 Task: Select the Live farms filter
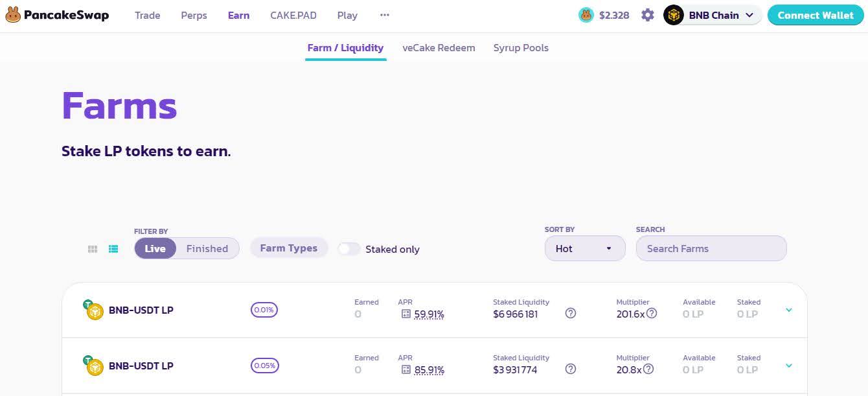tap(155, 248)
